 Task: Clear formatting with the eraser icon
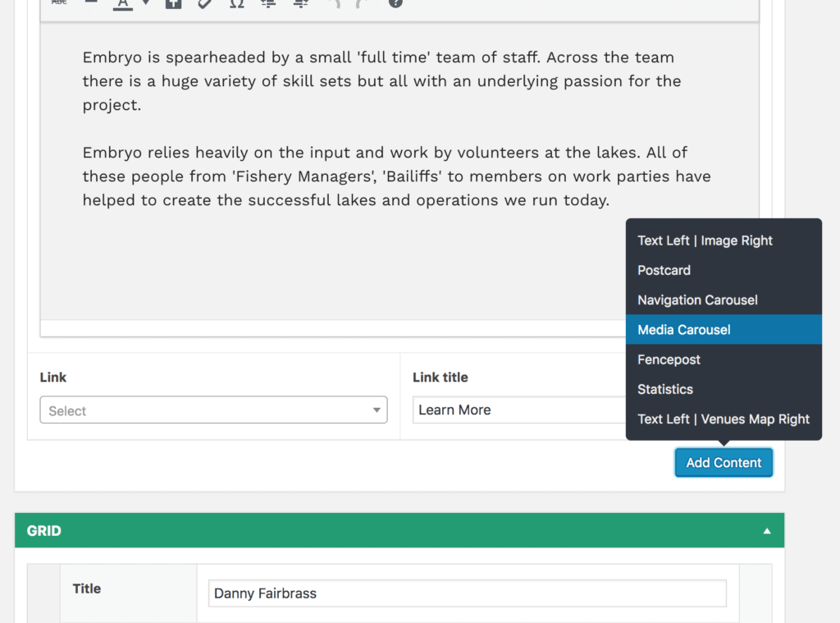click(x=205, y=3)
